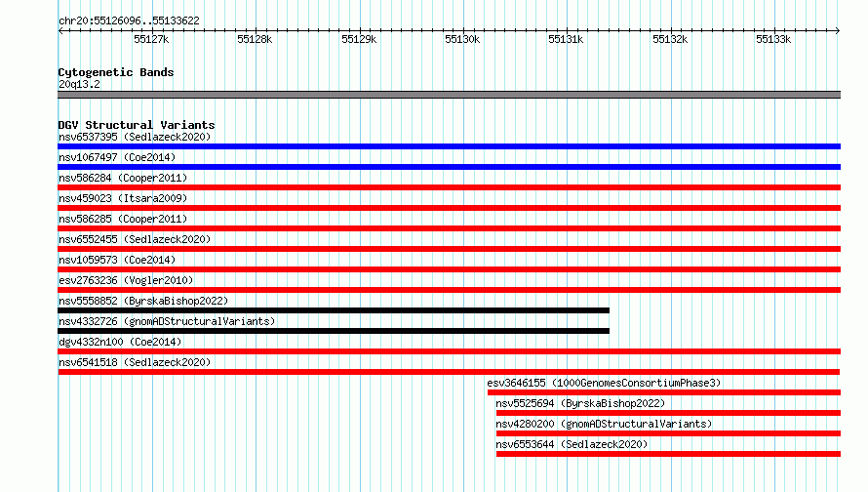Click the nsv6537395 (Sedlazeck2020) label

(x=135, y=137)
